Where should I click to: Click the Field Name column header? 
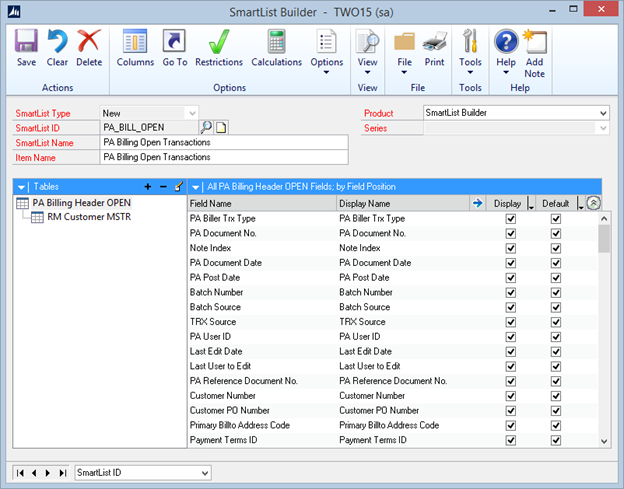click(x=263, y=203)
